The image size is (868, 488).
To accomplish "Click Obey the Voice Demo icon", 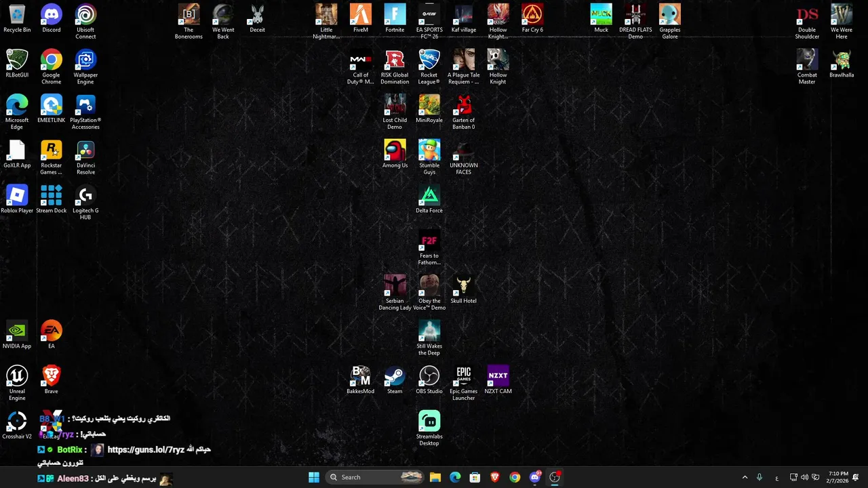I will [429, 293].
